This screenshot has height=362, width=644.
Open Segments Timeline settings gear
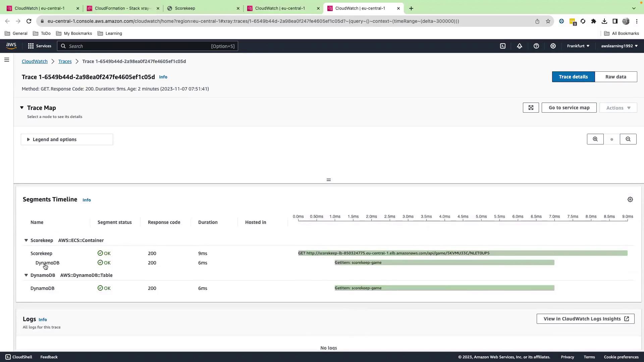[630, 200]
